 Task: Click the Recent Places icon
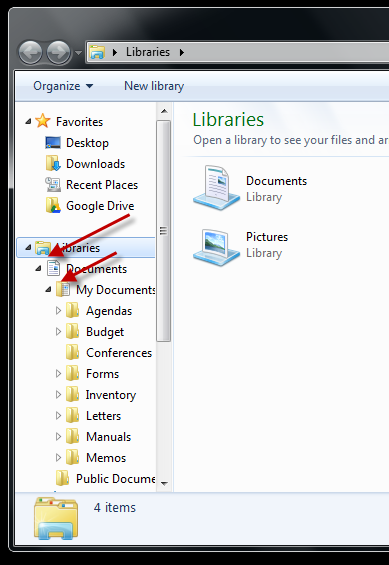click(x=53, y=184)
